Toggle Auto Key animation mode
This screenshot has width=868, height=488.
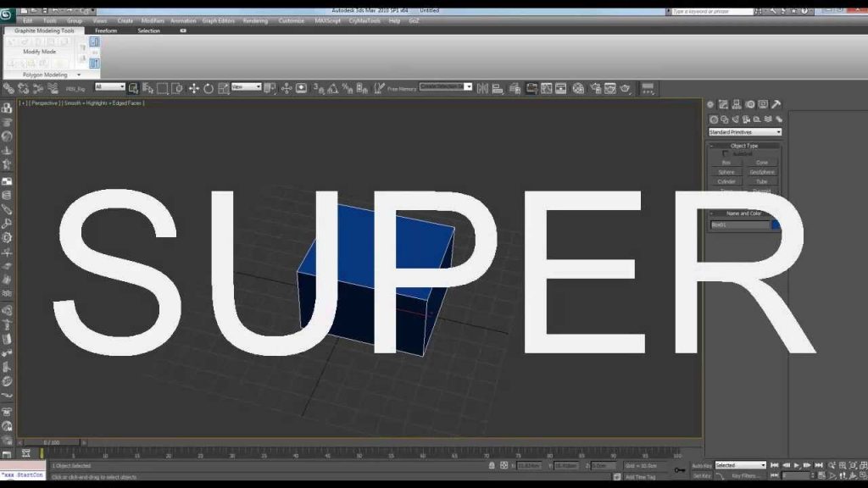(702, 465)
